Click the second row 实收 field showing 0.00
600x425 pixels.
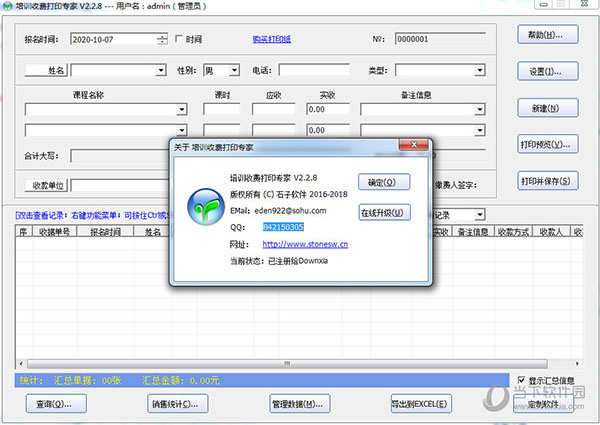[328, 130]
